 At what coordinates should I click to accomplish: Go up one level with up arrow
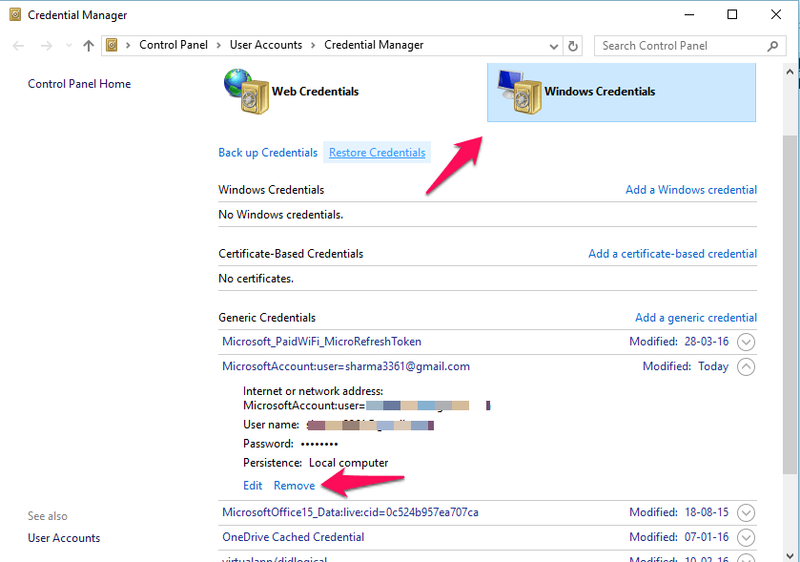pyautogui.click(x=88, y=46)
